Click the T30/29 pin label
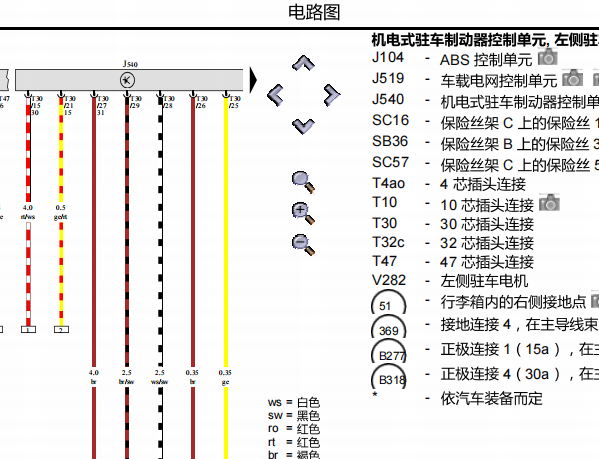 pyautogui.click(x=135, y=102)
